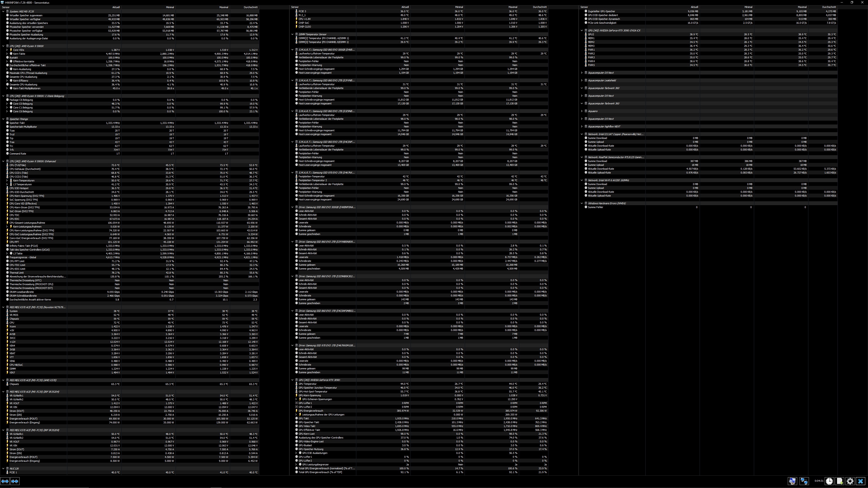Open the remote network computers icon
The image size is (868, 488).
(x=804, y=481)
